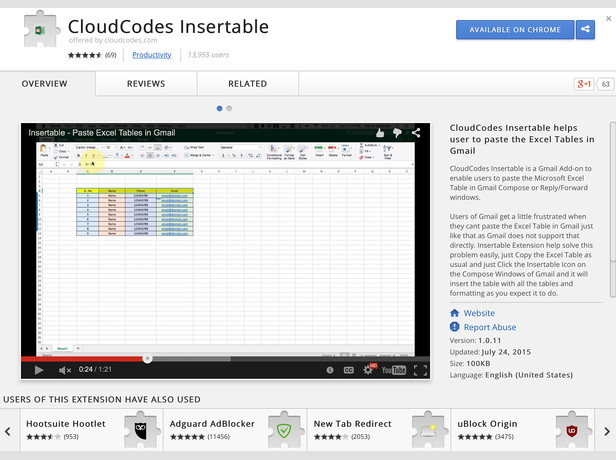Click the alert icon beside Report Abuse
The image size is (616, 460).
click(455, 327)
